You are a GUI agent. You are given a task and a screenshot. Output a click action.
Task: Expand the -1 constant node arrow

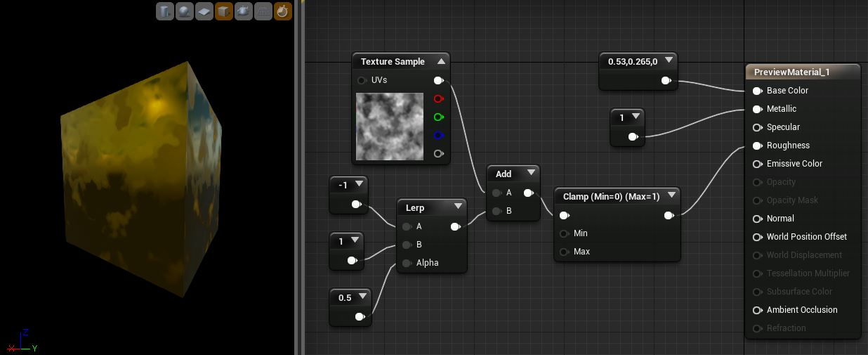tap(359, 184)
